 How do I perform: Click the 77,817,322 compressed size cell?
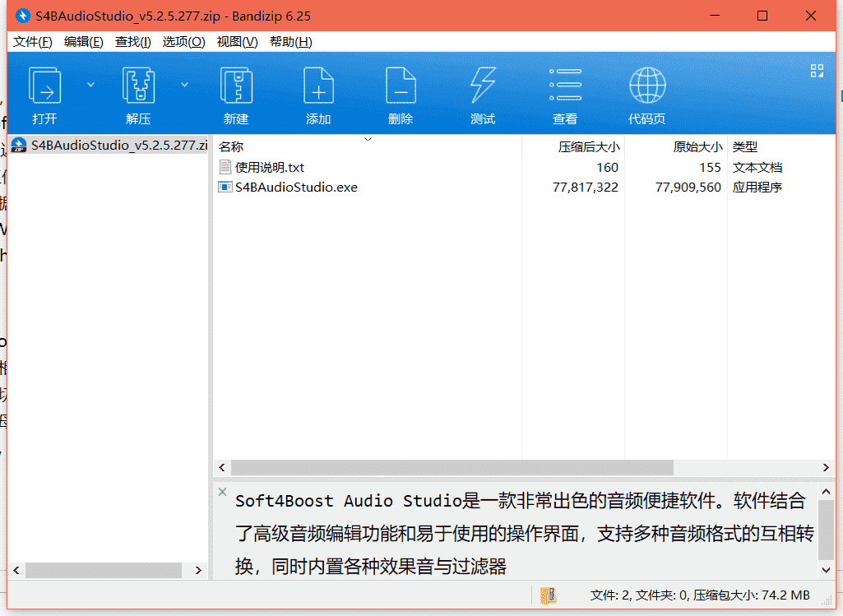586,187
